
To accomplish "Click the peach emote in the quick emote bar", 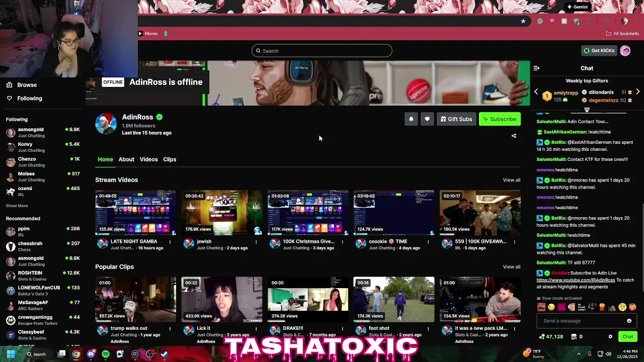I will (x=632, y=307).
